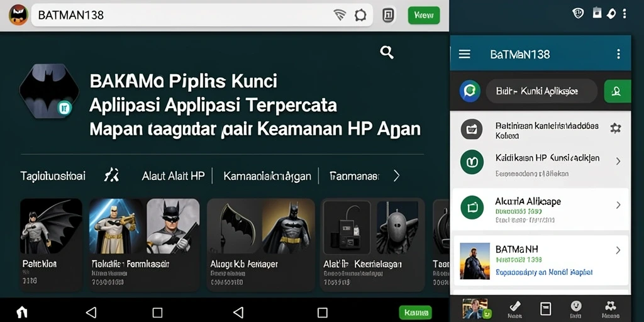
Task: Click the 'Mapan taagdar' headline line
Action: (x=255, y=129)
